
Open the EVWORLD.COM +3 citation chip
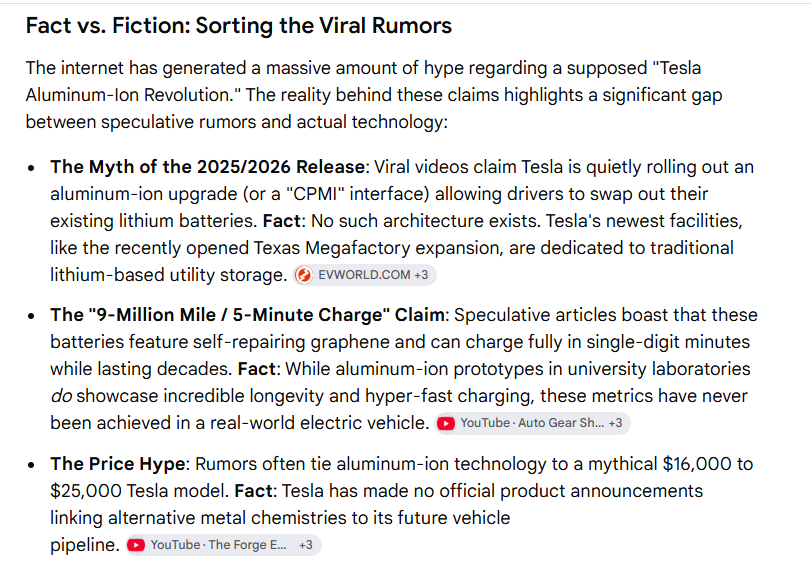364,275
